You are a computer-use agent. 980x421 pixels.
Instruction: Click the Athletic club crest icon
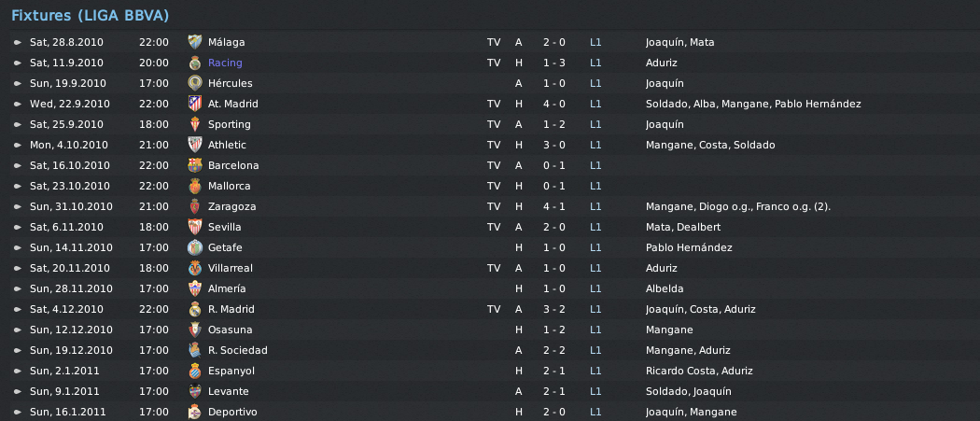tap(195, 145)
